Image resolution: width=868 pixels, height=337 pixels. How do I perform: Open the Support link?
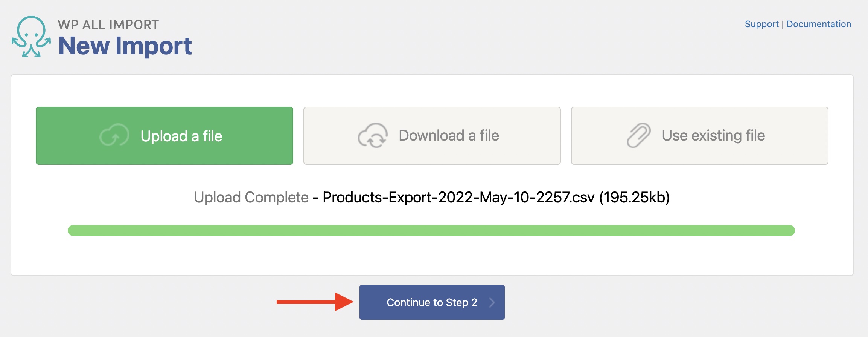(x=761, y=24)
